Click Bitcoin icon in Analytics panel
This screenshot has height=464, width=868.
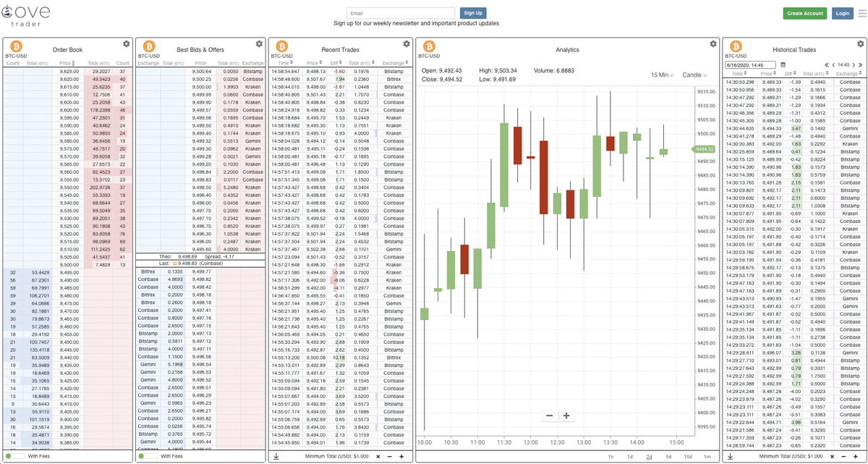pos(430,46)
